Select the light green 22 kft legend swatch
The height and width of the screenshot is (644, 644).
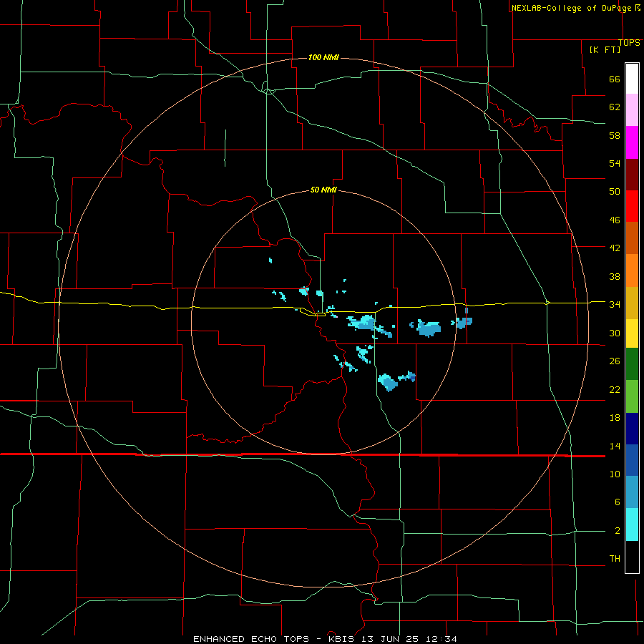632,396
